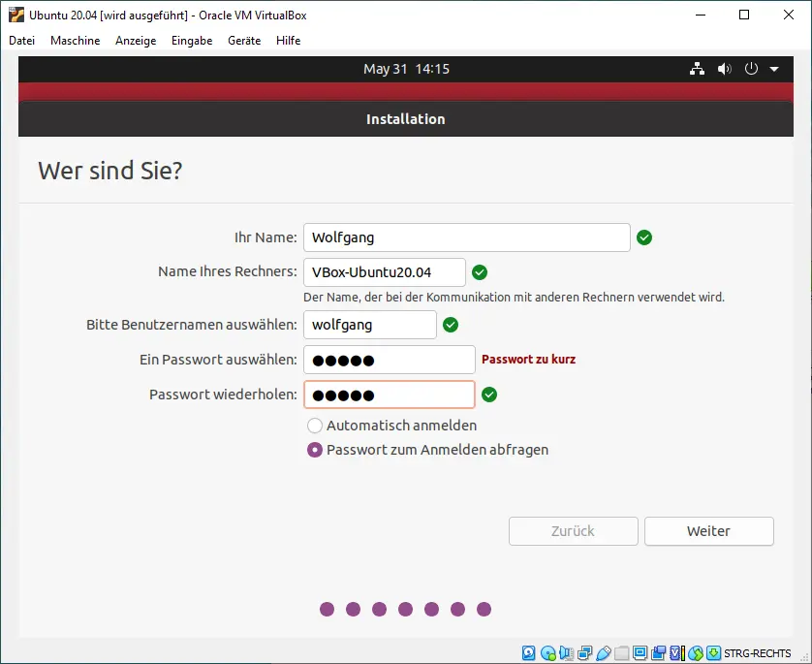Open the May 31 14:15 clock menu
This screenshot has height=664, width=812.
(x=406, y=69)
